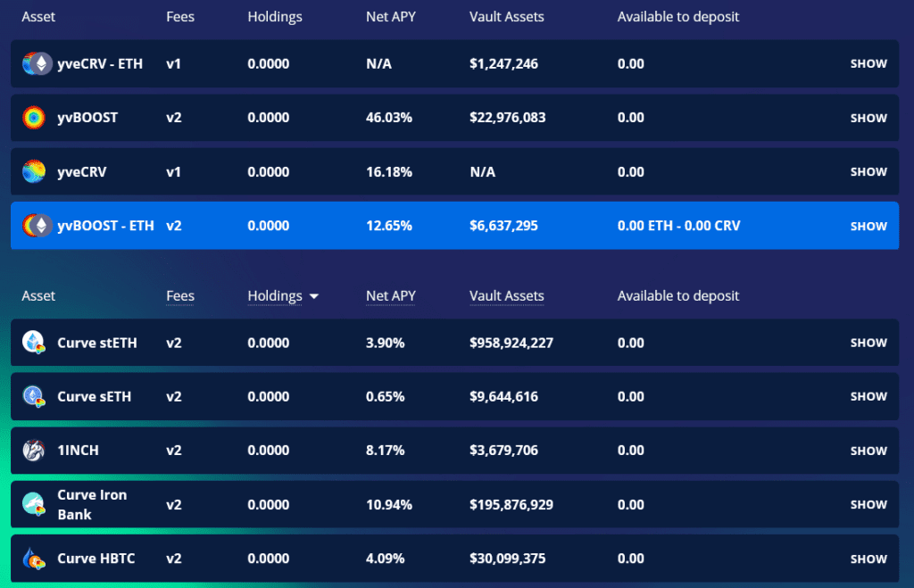
Task: Click the 0.65% Net APY value
Action: [385, 396]
